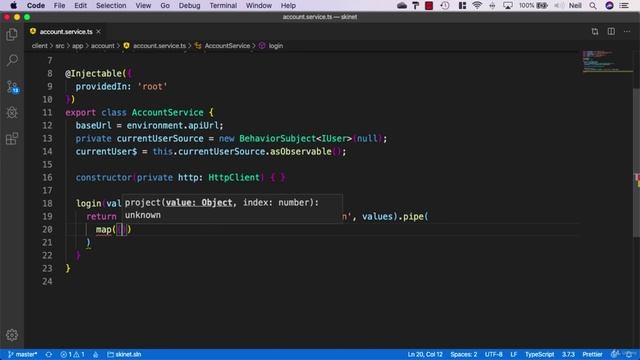
Task: Open the Window menu
Action: (x=258, y=5)
